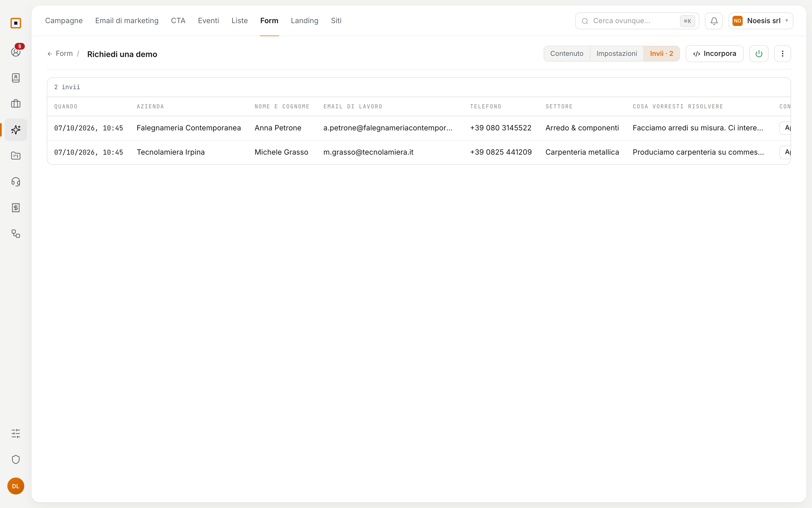The image size is (812, 508).
Task: Select the marketing sparkle icon in sidebar
Action: point(16,130)
